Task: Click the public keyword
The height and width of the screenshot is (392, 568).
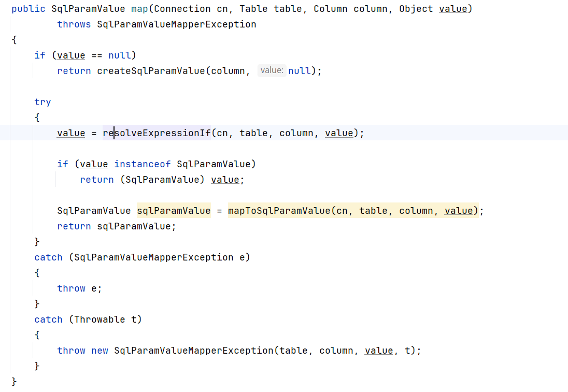Action: (28, 9)
